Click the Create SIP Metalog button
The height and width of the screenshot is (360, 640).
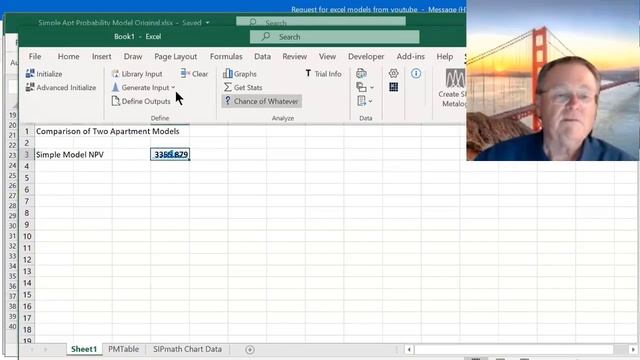click(x=453, y=88)
